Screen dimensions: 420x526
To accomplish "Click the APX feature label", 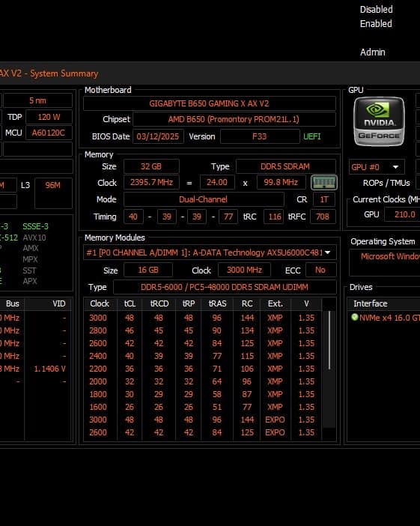I will pos(30,281).
